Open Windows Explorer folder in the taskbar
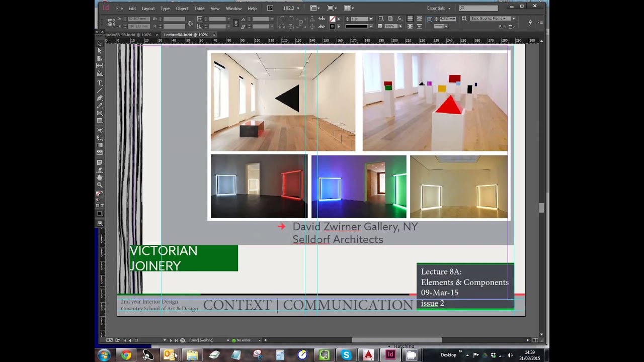The image size is (644, 362). (192, 355)
